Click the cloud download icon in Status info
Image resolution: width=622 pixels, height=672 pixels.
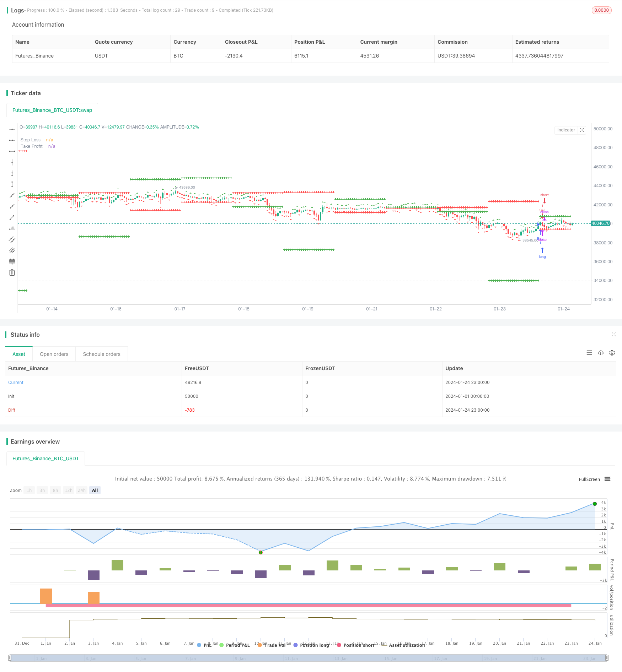pos(601,353)
